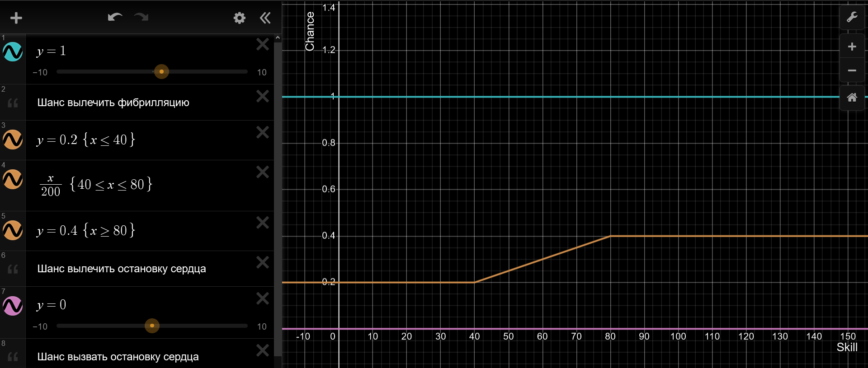
Task: Edit the slider upper limit 10 for y=1
Action: tap(262, 72)
